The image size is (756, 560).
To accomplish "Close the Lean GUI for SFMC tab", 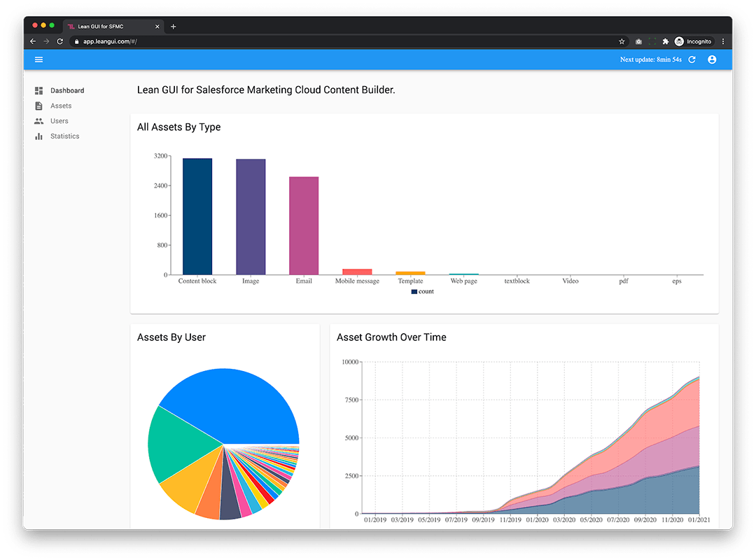I will pos(157,27).
